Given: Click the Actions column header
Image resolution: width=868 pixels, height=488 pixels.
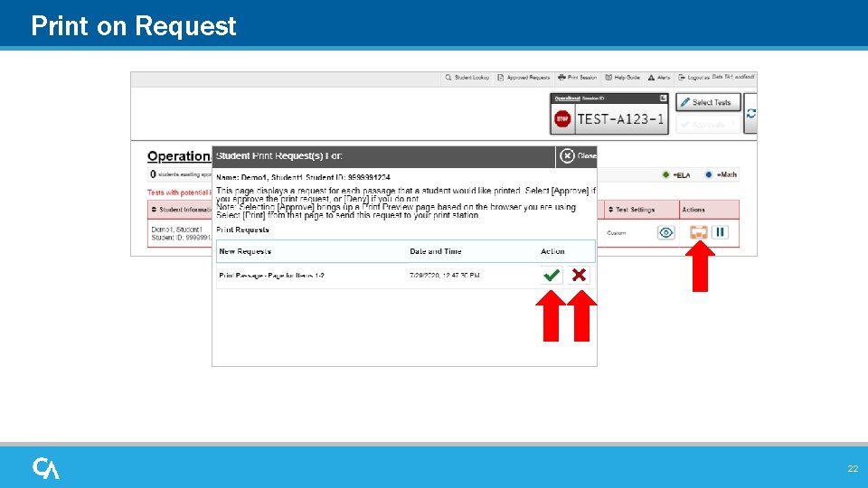Looking at the screenshot, I should (x=693, y=210).
